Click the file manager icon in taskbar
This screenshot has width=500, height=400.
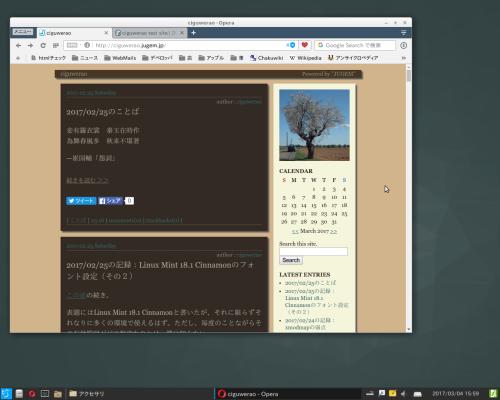coord(19,394)
